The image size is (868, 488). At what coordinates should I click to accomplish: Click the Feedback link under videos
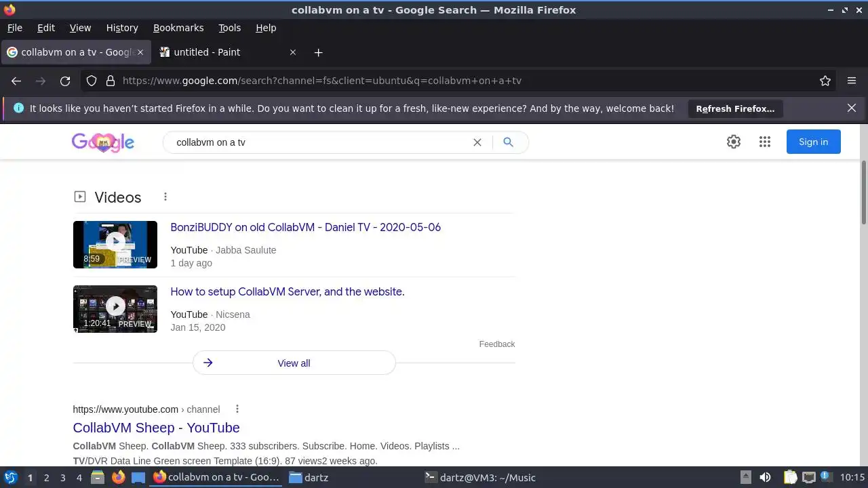497,344
